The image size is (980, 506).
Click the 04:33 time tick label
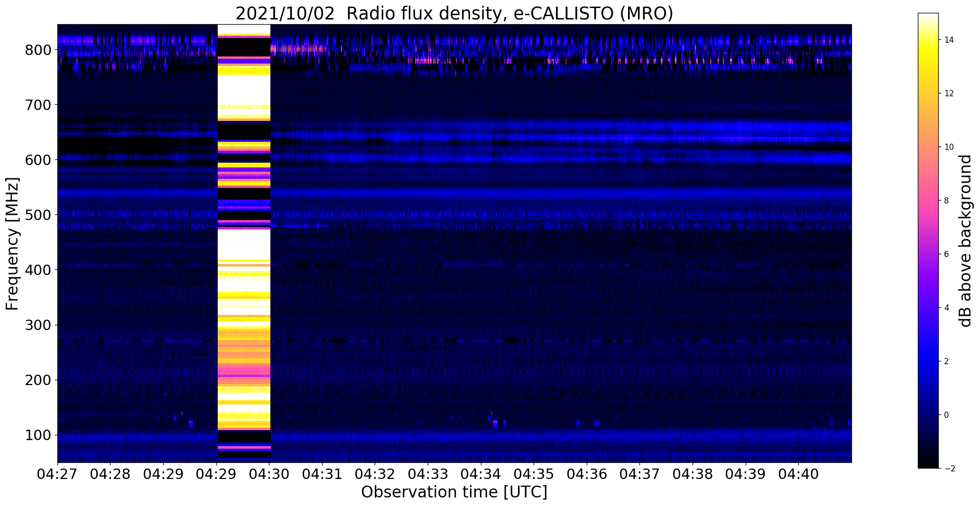(x=428, y=474)
